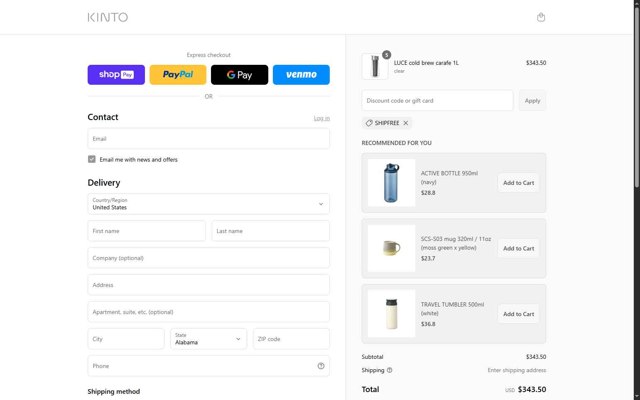Show the Shipping info help icon
The image size is (640, 400).
pyautogui.click(x=389, y=370)
